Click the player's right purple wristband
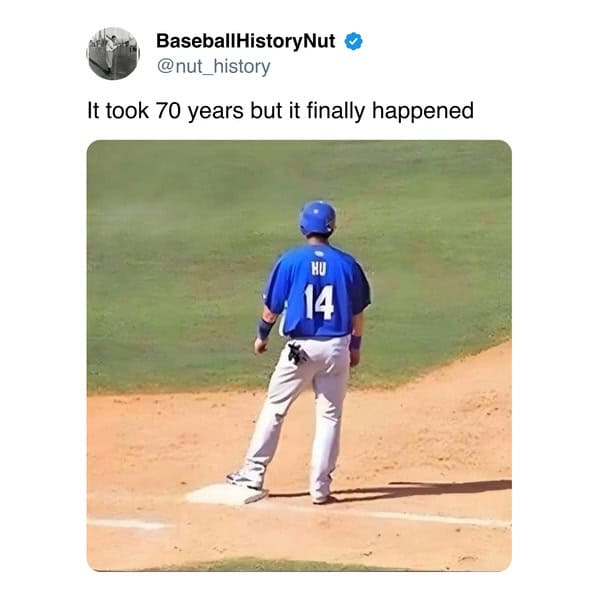This screenshot has height=599, width=599. tap(356, 342)
